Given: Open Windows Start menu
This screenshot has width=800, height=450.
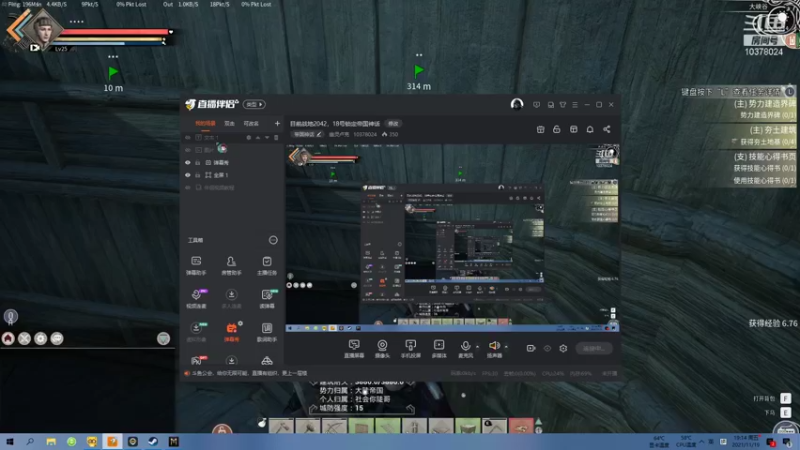Looking at the screenshot, I should (x=10, y=441).
